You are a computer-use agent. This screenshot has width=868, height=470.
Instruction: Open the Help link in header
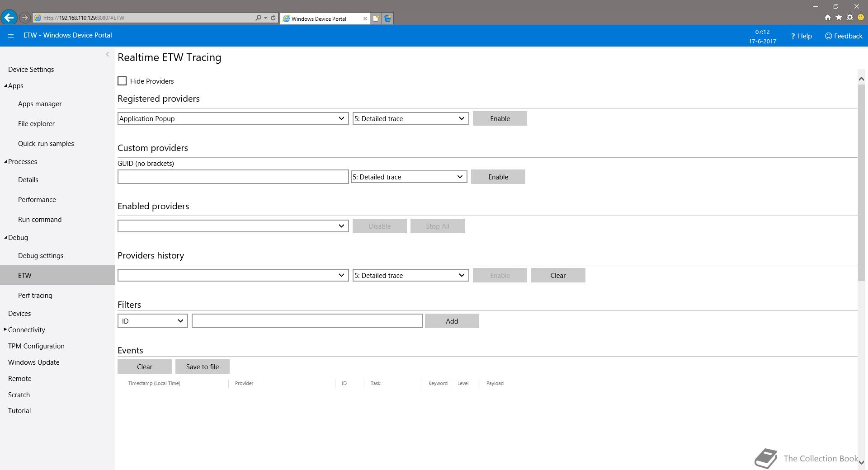(801, 36)
